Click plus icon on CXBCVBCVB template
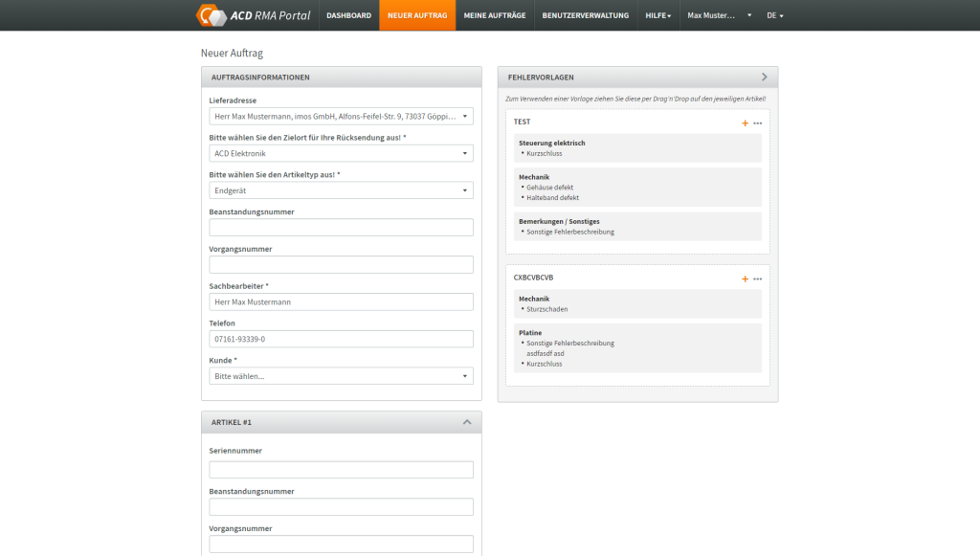This screenshot has height=556, width=980. coord(745,278)
